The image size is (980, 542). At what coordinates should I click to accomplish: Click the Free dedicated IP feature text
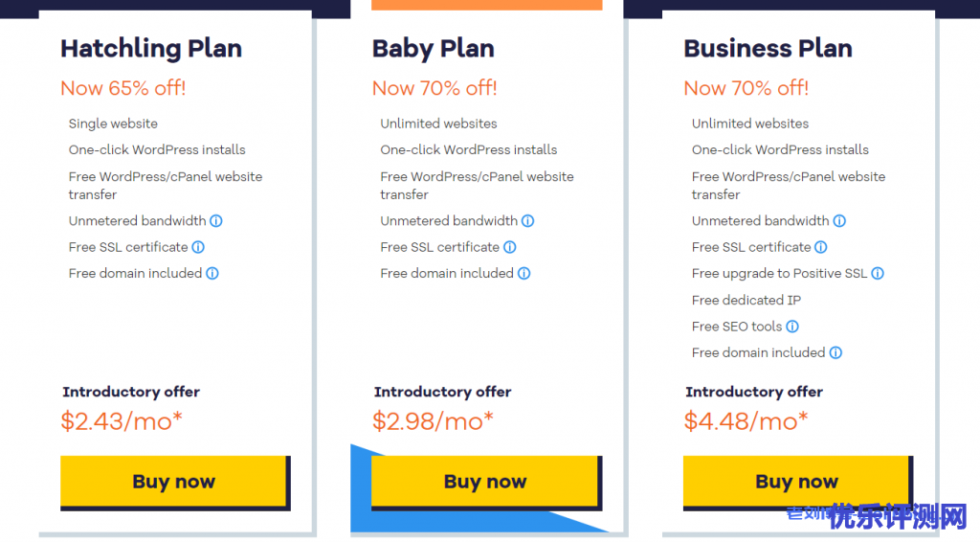[746, 301]
